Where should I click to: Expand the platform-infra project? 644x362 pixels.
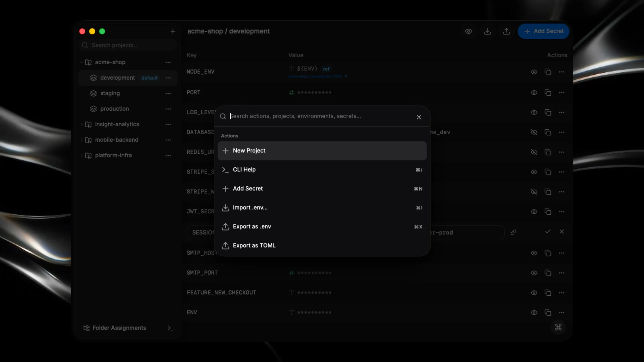(82, 155)
